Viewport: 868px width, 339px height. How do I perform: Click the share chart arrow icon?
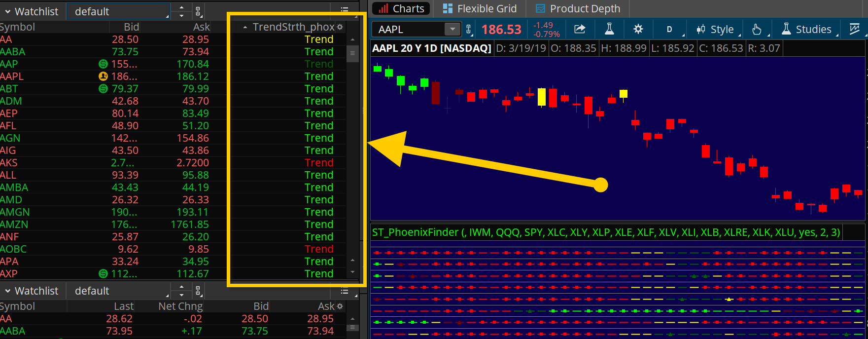click(x=580, y=29)
